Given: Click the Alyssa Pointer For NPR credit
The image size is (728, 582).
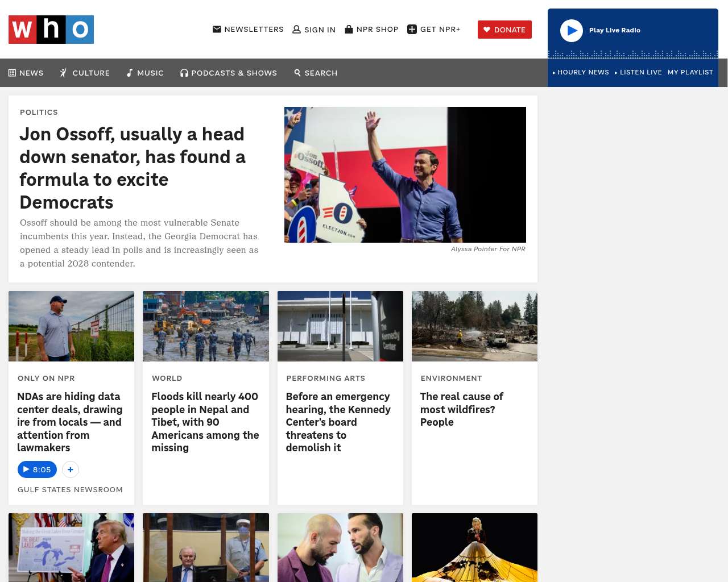Looking at the screenshot, I should pyautogui.click(x=488, y=249).
